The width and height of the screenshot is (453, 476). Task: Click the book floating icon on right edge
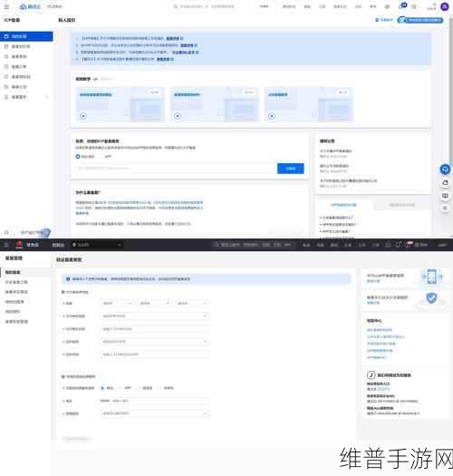445,196
